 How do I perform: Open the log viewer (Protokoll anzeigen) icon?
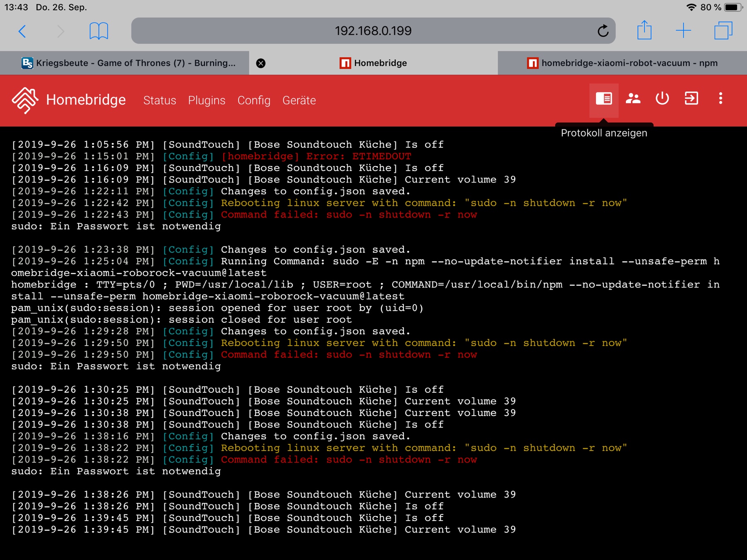click(604, 99)
